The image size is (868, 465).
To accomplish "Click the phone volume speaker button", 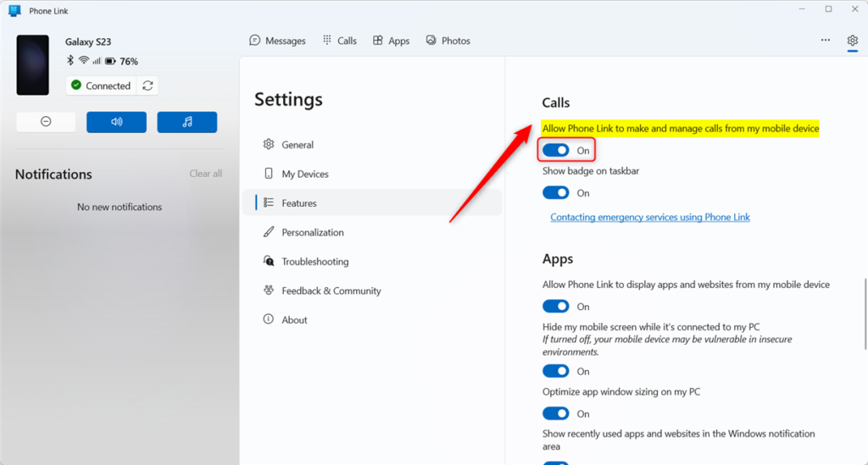I will tap(116, 122).
